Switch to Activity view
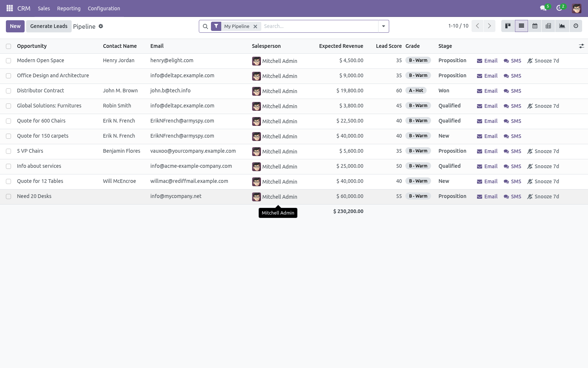This screenshot has width=588, height=368. tap(576, 26)
